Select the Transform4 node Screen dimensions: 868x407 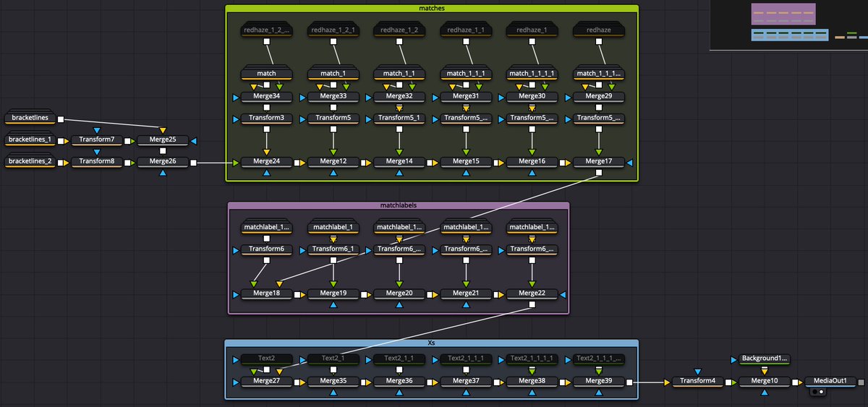697,381
